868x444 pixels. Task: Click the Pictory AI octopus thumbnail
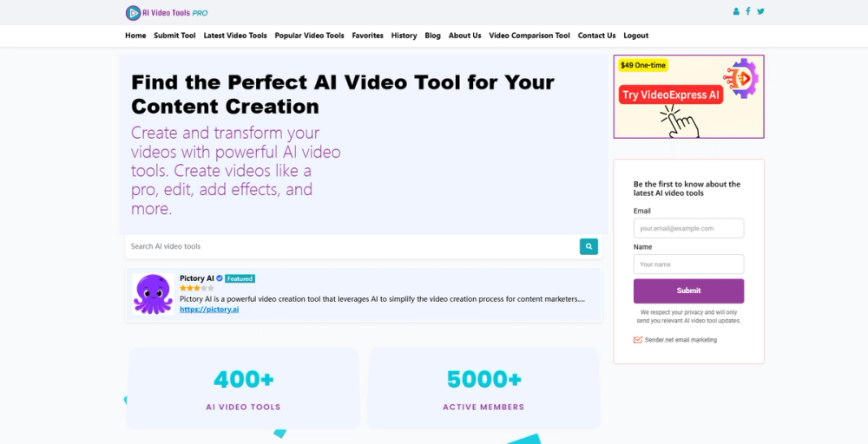[153, 294]
